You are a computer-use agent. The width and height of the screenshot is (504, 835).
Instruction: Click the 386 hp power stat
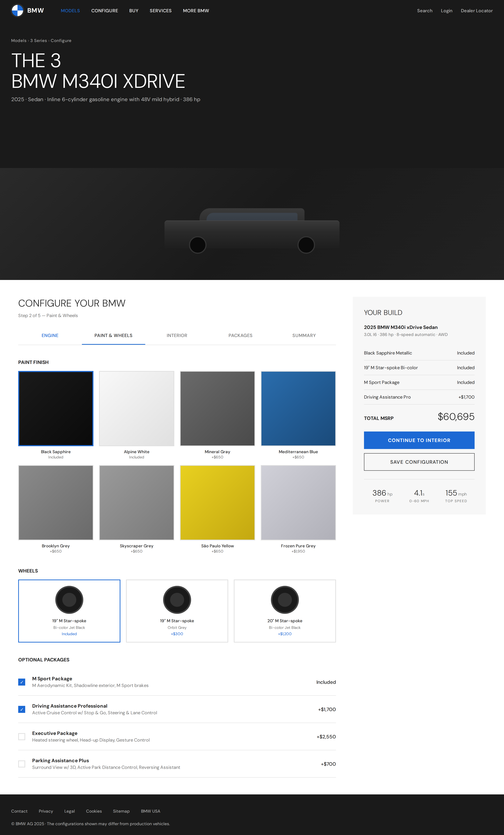click(382, 496)
